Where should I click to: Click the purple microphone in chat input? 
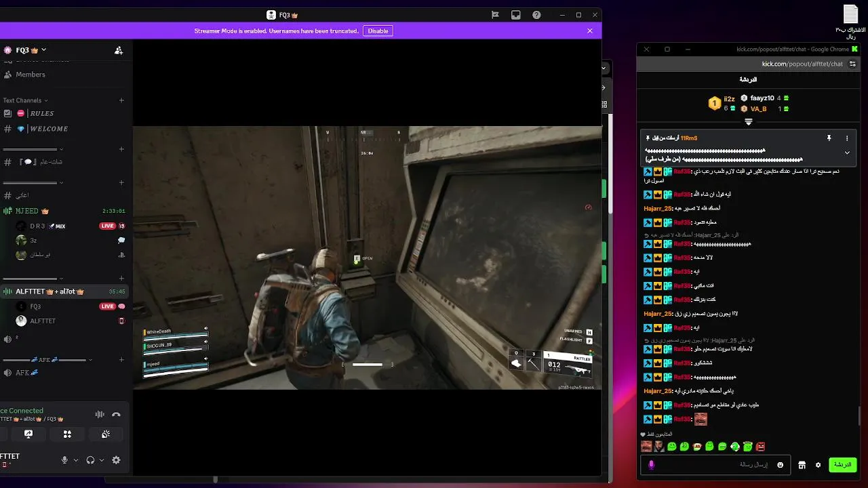point(652,465)
